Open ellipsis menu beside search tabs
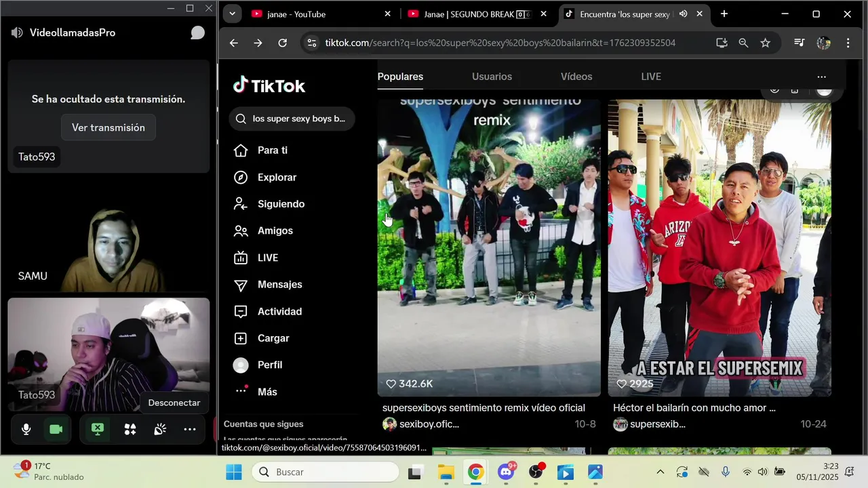868x488 pixels. pos(822,77)
